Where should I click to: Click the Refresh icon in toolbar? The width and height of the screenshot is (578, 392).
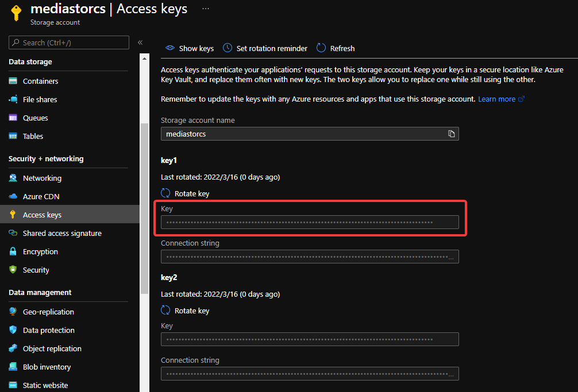tap(321, 48)
